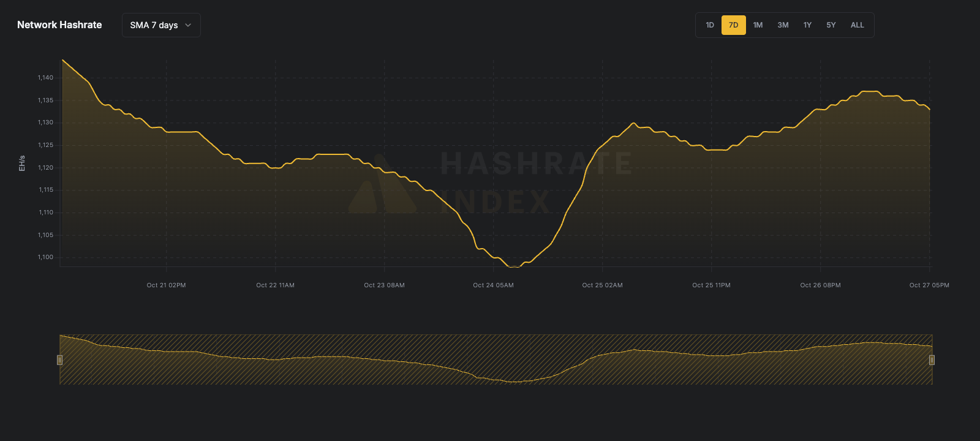
Task: Click the Oct 21 02PM axis label
Action: point(166,285)
